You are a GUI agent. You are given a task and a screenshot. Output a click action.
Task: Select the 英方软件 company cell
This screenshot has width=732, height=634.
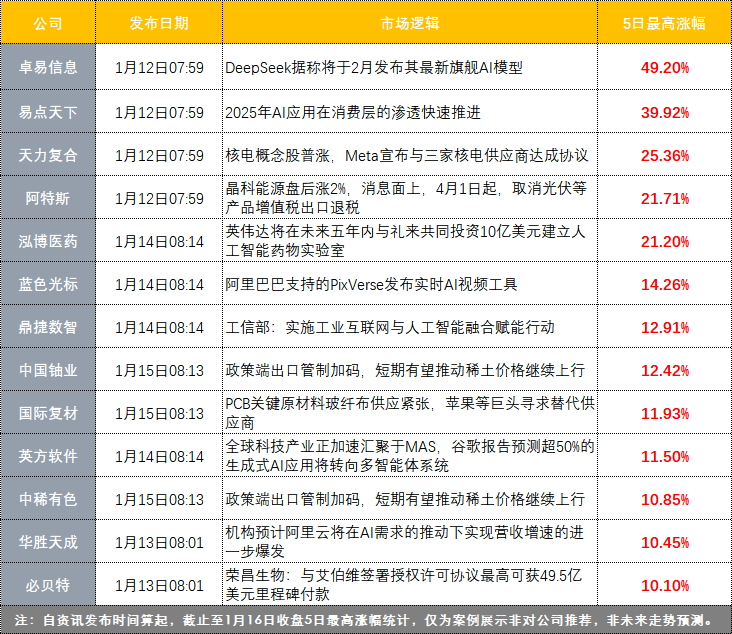(x=48, y=456)
